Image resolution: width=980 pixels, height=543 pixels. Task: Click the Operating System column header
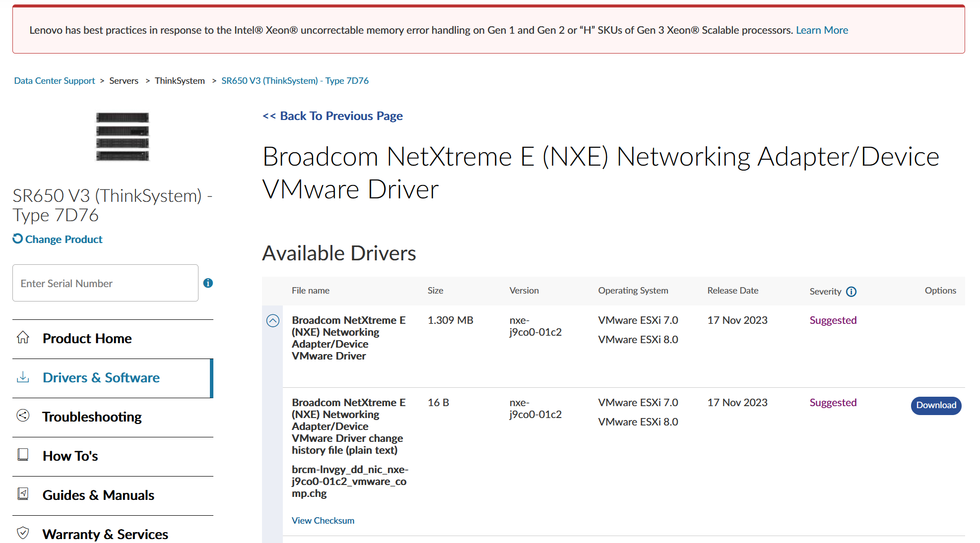coord(633,291)
